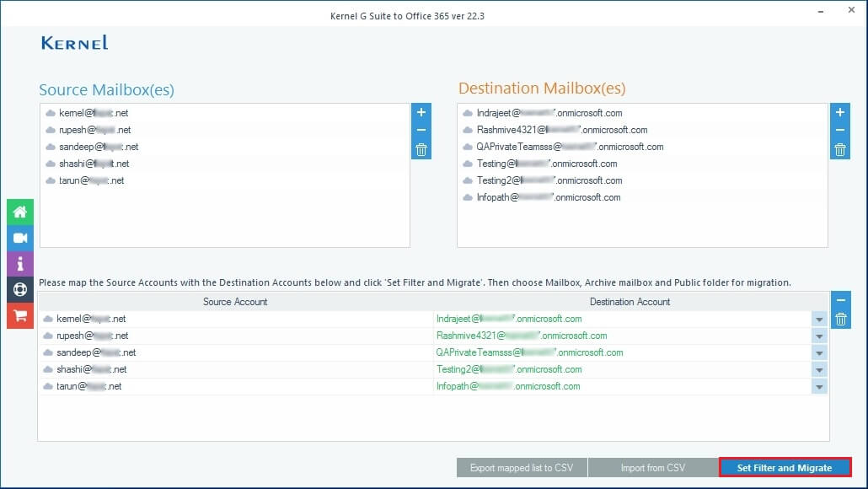Remove selected mapping with minus icon
The height and width of the screenshot is (489, 868).
(841, 300)
